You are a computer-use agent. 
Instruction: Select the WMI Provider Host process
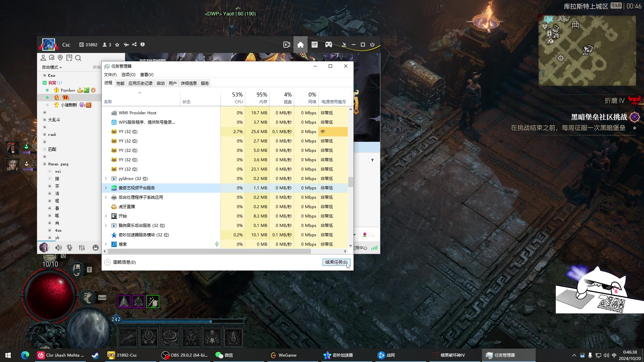(225, 113)
